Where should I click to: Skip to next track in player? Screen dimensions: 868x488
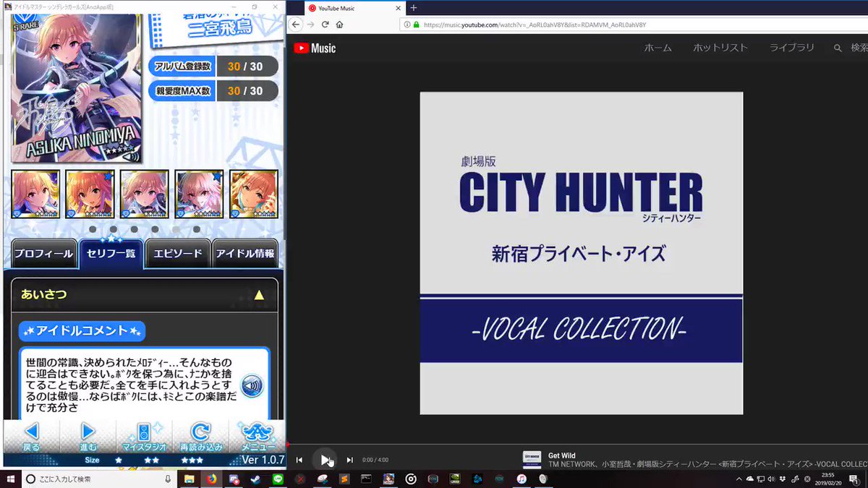pyautogui.click(x=350, y=460)
